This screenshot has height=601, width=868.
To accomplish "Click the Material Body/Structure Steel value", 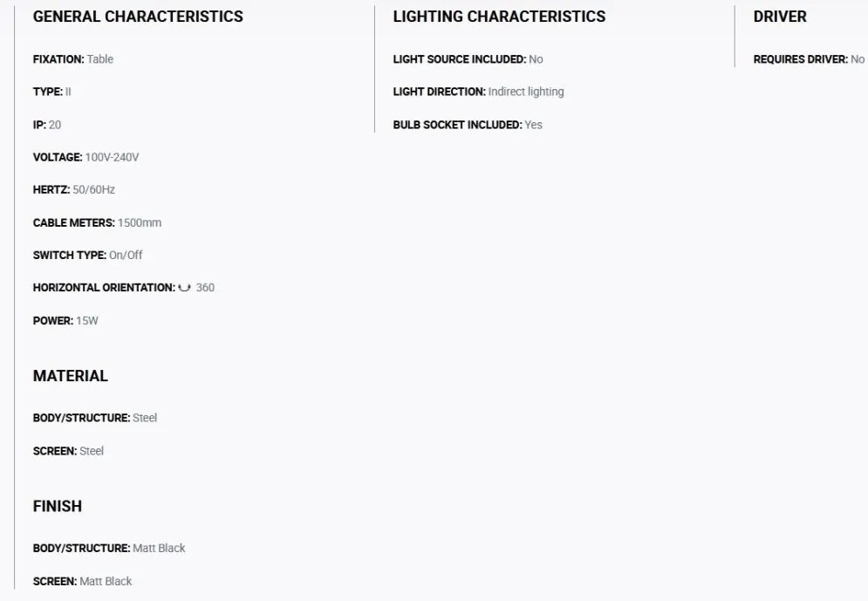I will point(145,418).
